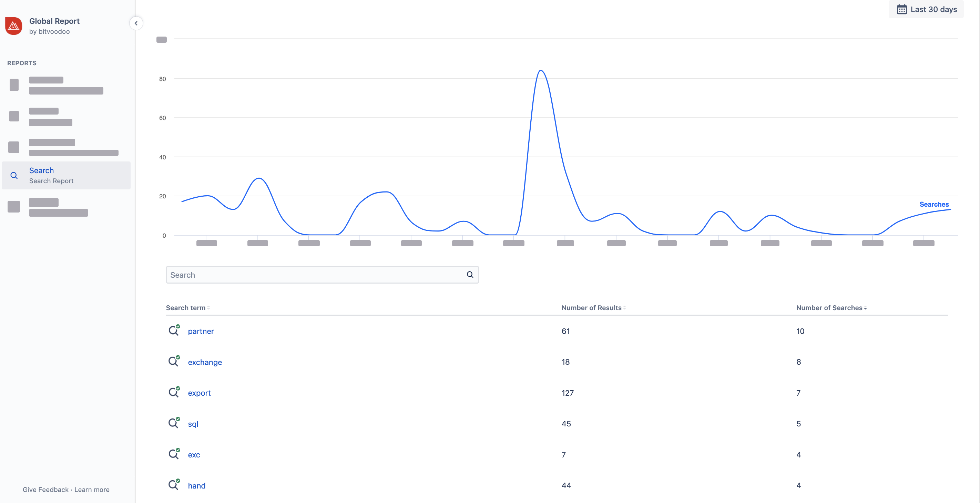This screenshot has width=980, height=503.
Task: Open the exchange search term link
Action: click(205, 362)
